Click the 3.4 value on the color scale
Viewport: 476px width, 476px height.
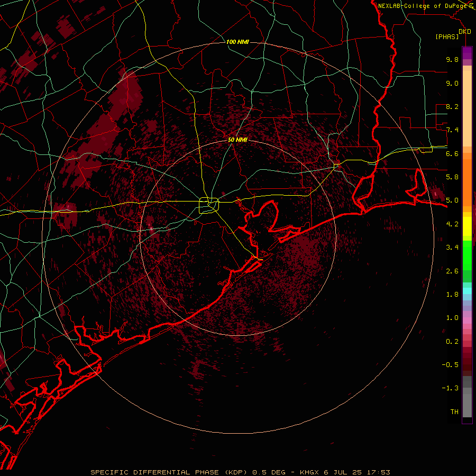(x=452, y=248)
